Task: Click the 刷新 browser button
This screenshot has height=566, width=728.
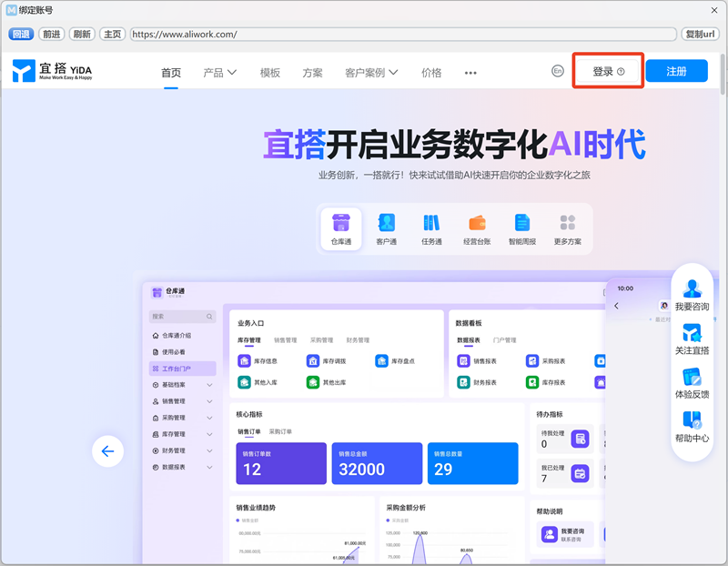Action: click(82, 34)
